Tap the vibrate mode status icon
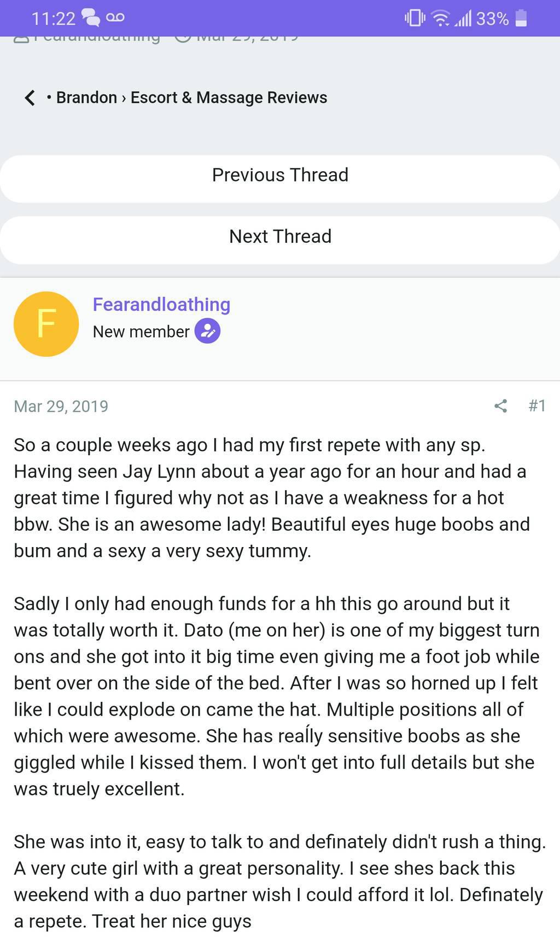This screenshot has width=560, height=947. (415, 18)
